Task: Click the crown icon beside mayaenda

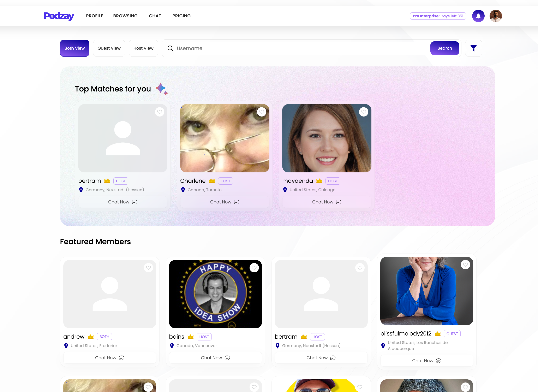Action: (319, 181)
